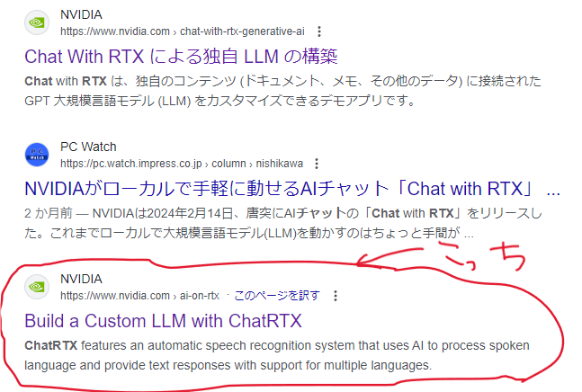Click the pc.watch.impress.co.jp URL breadcrumb
582x392 pixels.
point(182,164)
